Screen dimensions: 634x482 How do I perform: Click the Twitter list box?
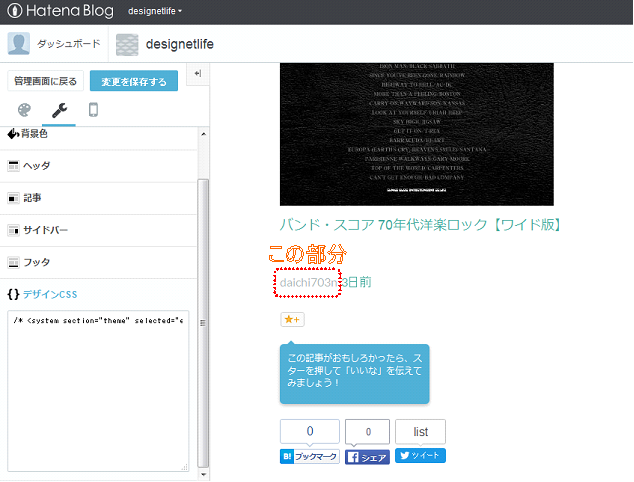click(x=421, y=431)
